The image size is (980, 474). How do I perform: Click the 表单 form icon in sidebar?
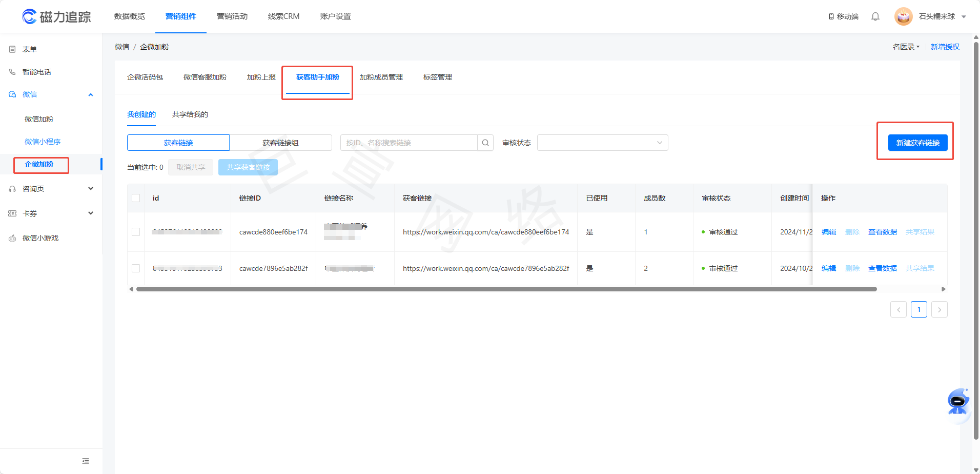(12, 49)
